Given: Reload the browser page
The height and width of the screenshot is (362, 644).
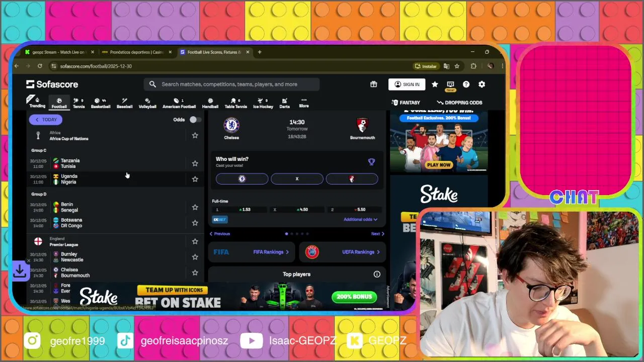Looking at the screenshot, I should (40, 66).
